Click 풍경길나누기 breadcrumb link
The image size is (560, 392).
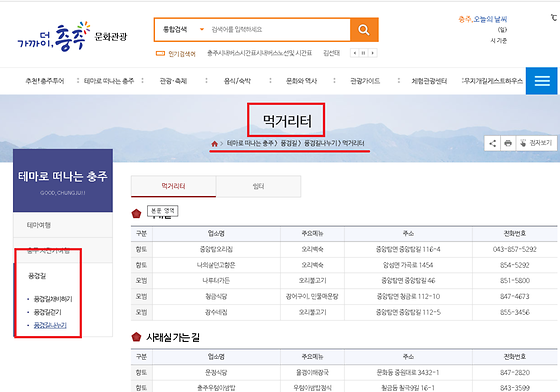coord(321,143)
